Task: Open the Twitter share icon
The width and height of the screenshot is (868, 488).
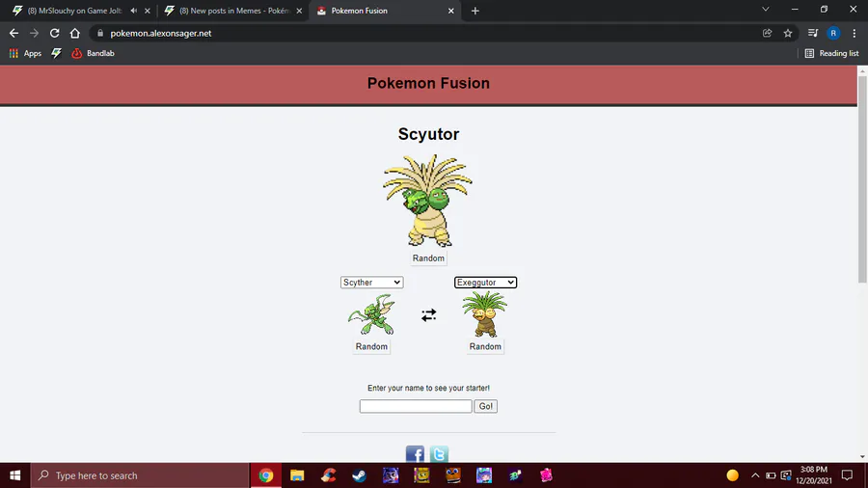Action: click(439, 454)
